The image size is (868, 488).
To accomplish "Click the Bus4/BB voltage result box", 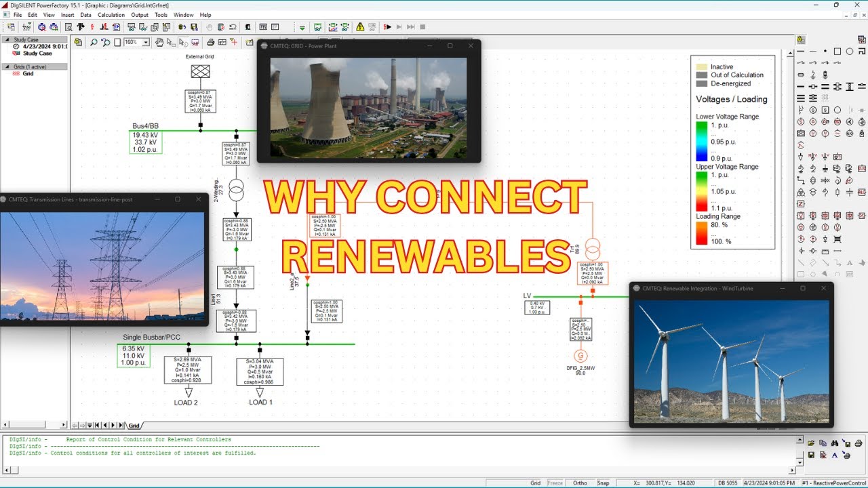I will coord(146,142).
